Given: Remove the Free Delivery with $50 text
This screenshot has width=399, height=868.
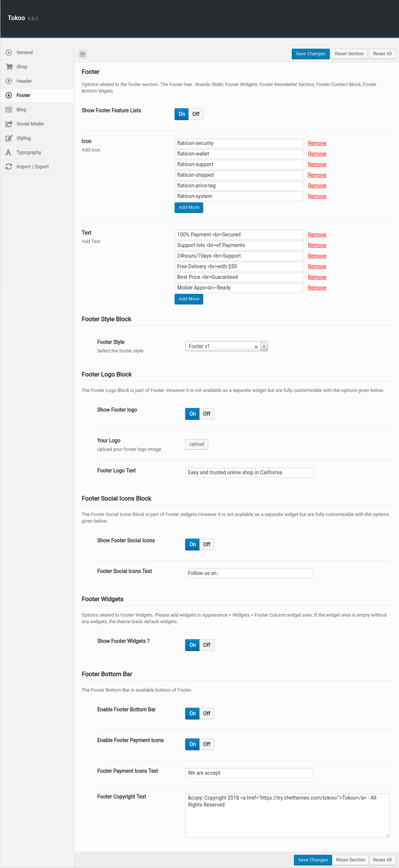Looking at the screenshot, I should [x=317, y=266].
